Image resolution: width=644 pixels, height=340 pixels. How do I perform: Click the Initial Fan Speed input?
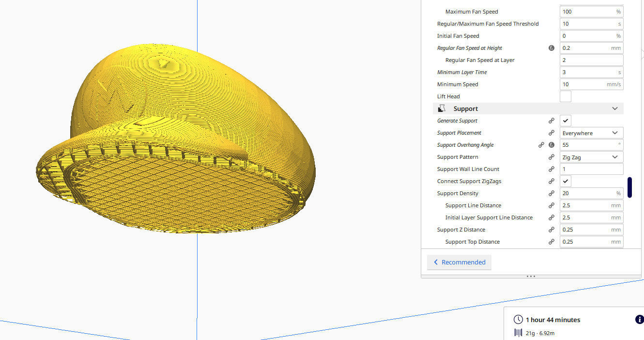point(591,36)
